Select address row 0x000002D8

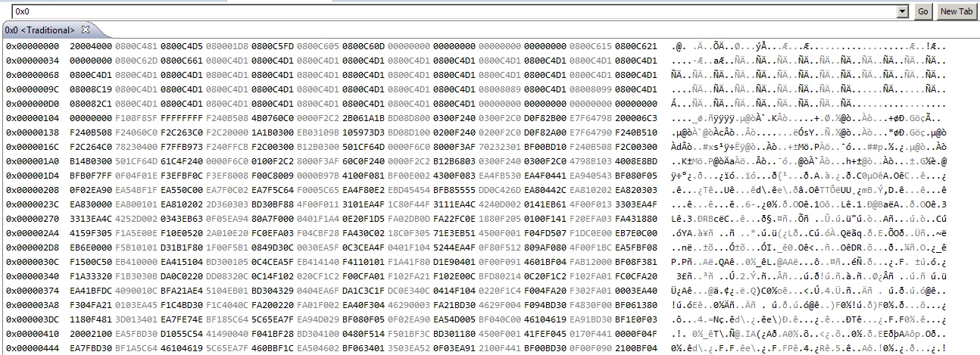[x=33, y=249]
